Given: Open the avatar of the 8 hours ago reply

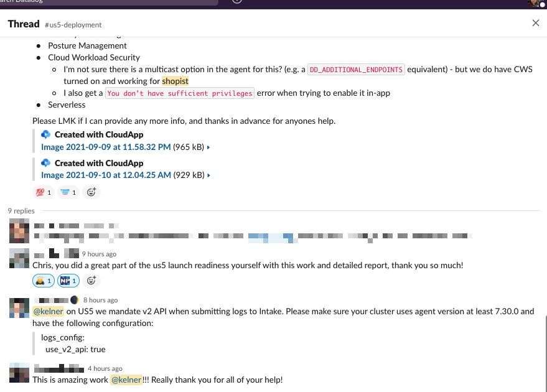Looking at the screenshot, I should tap(19, 308).
